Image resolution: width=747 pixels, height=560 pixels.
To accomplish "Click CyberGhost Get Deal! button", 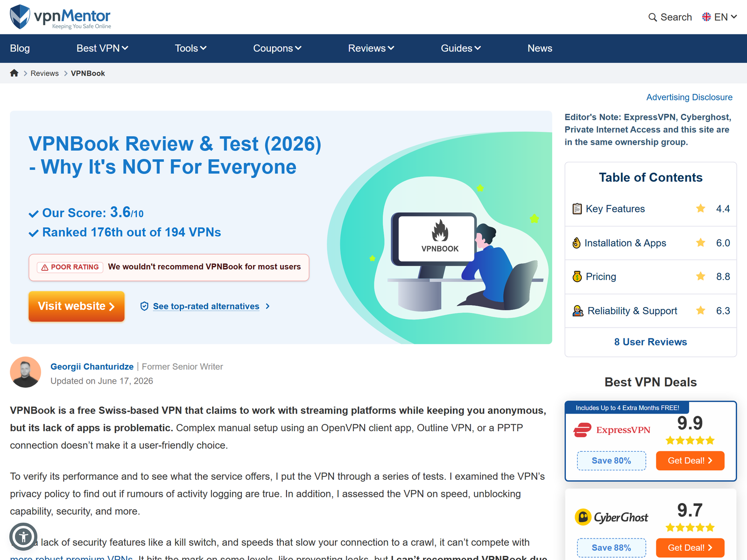I will point(690,548).
